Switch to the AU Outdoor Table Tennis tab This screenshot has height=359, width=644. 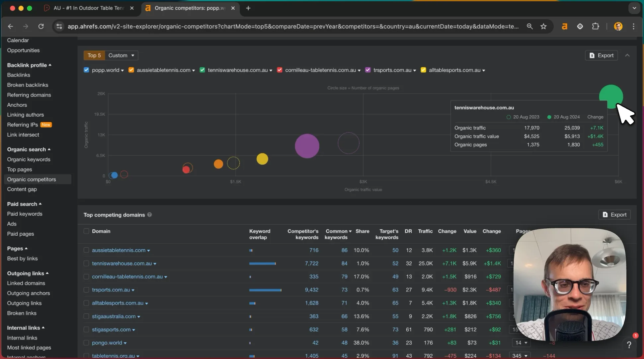[89, 8]
